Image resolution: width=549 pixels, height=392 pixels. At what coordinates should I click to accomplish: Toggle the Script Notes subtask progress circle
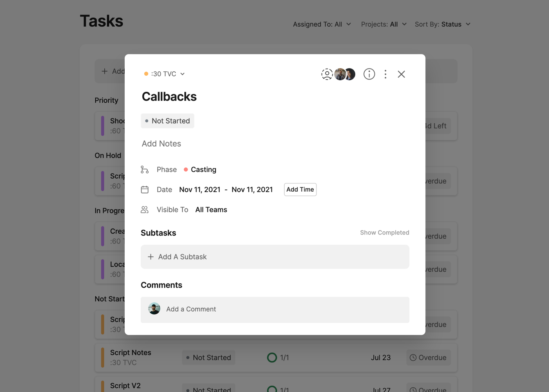click(272, 358)
